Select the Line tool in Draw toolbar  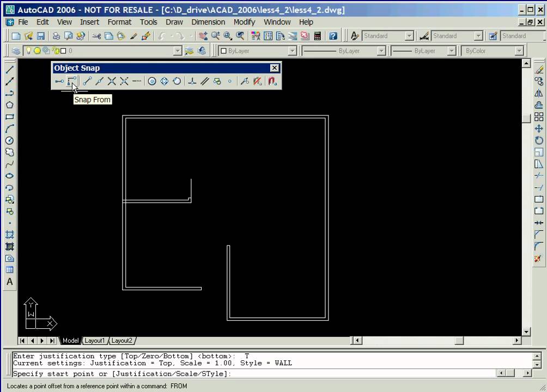click(9, 70)
